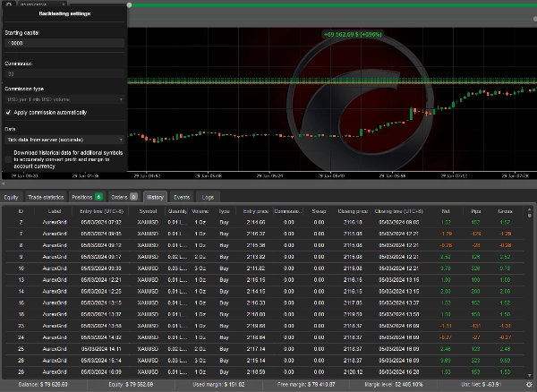This screenshot has height=392, width=537.
Task: Open the settings gear in the status bar
Action: click(x=529, y=385)
